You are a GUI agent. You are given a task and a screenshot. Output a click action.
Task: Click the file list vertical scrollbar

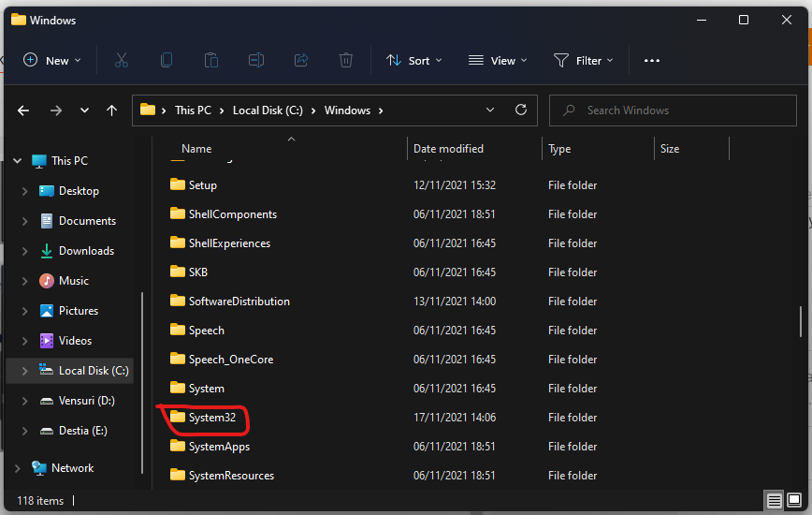coord(801,321)
